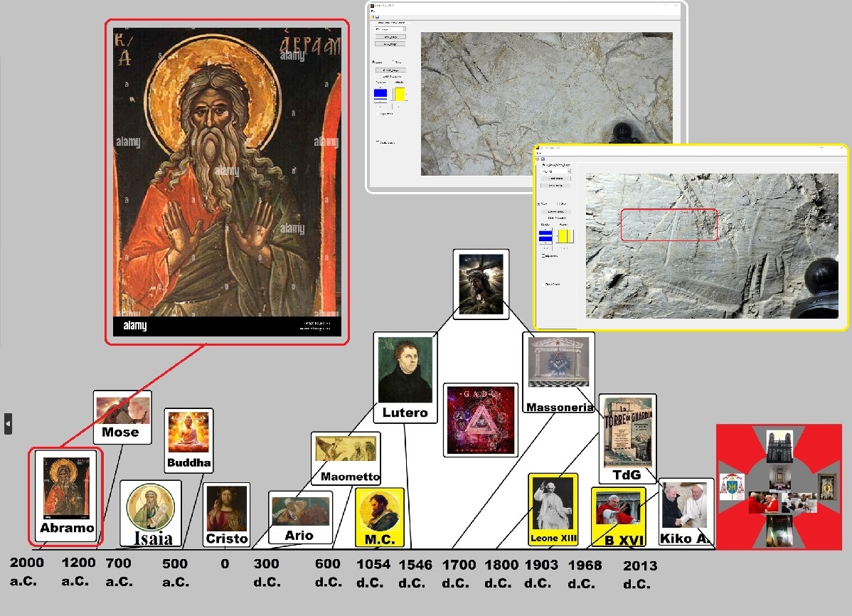Click the year 0 timeline label
Viewport: 852px width, 616px height.
225,564
